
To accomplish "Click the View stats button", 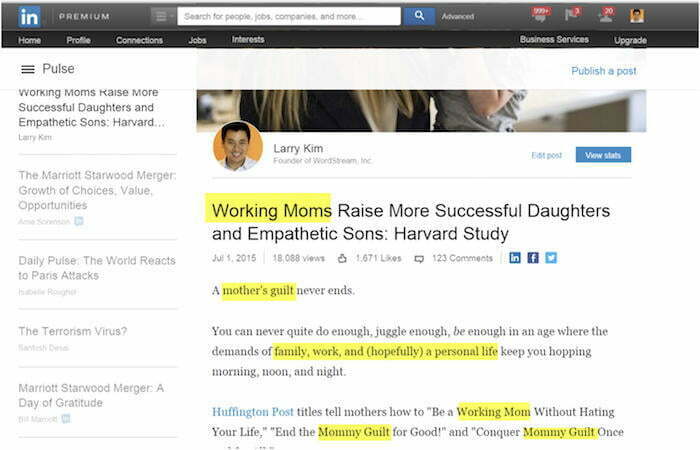I will pyautogui.click(x=603, y=155).
